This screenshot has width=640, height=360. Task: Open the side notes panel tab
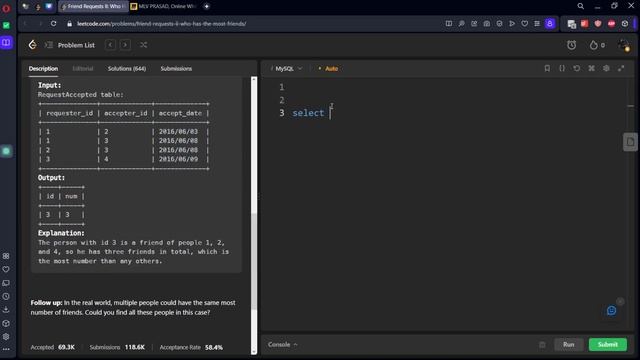click(x=630, y=142)
